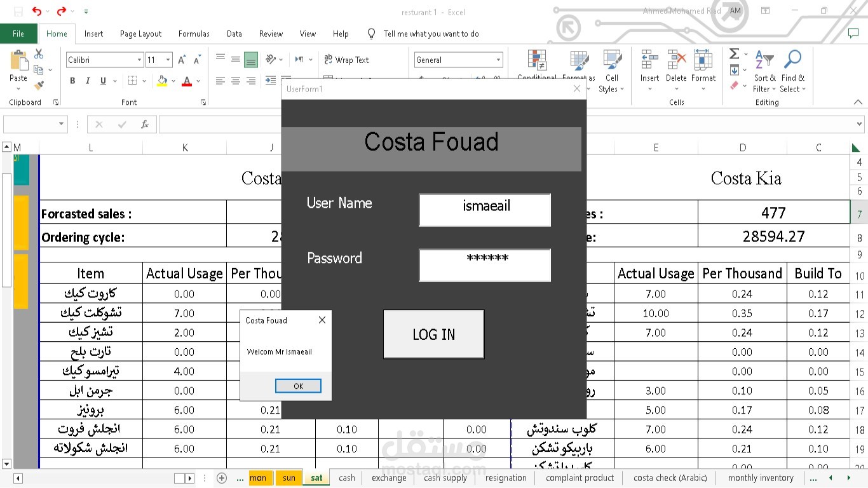Click the Paste clipboard icon

click(x=18, y=61)
